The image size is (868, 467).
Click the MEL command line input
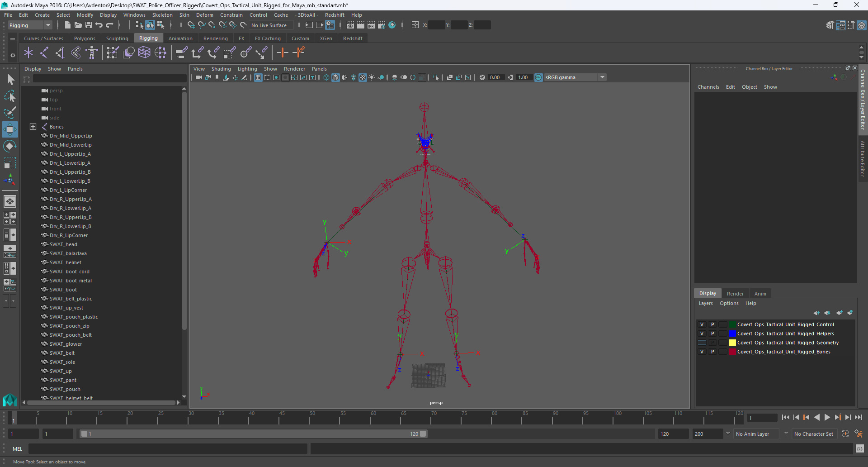(168, 449)
